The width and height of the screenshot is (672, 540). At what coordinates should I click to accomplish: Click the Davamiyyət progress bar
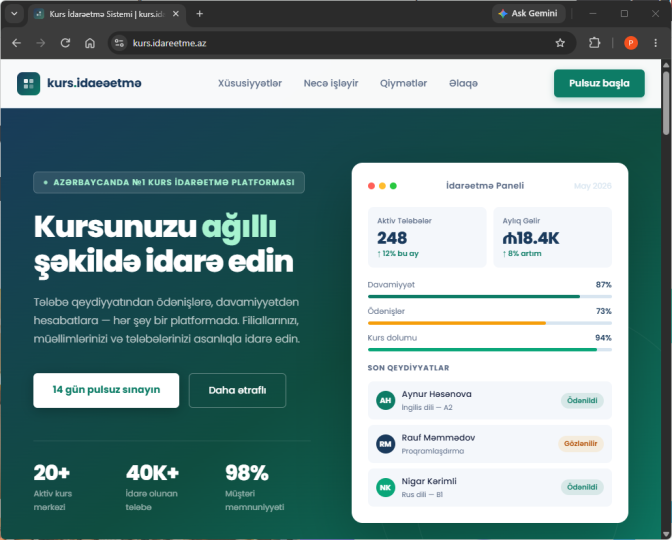click(489, 296)
